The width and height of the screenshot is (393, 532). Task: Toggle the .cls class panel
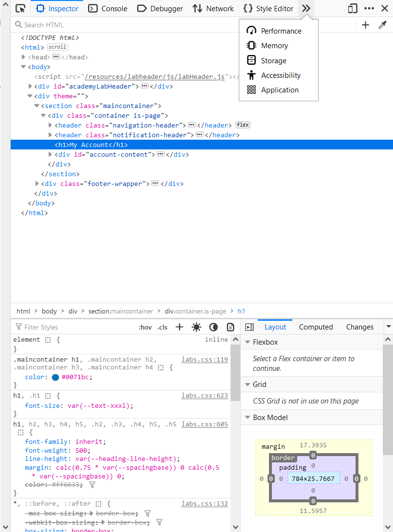pyautogui.click(x=162, y=327)
